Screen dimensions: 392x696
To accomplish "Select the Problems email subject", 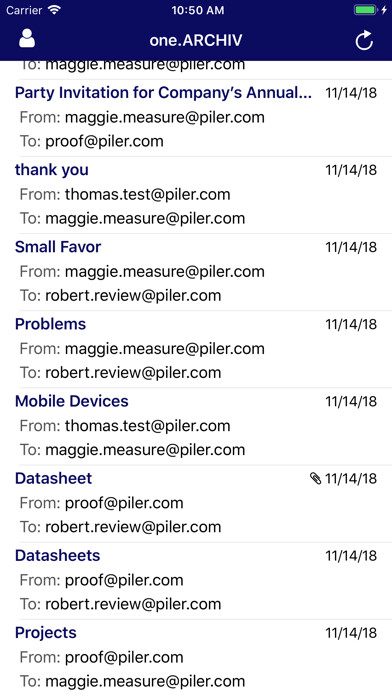I will point(50,324).
